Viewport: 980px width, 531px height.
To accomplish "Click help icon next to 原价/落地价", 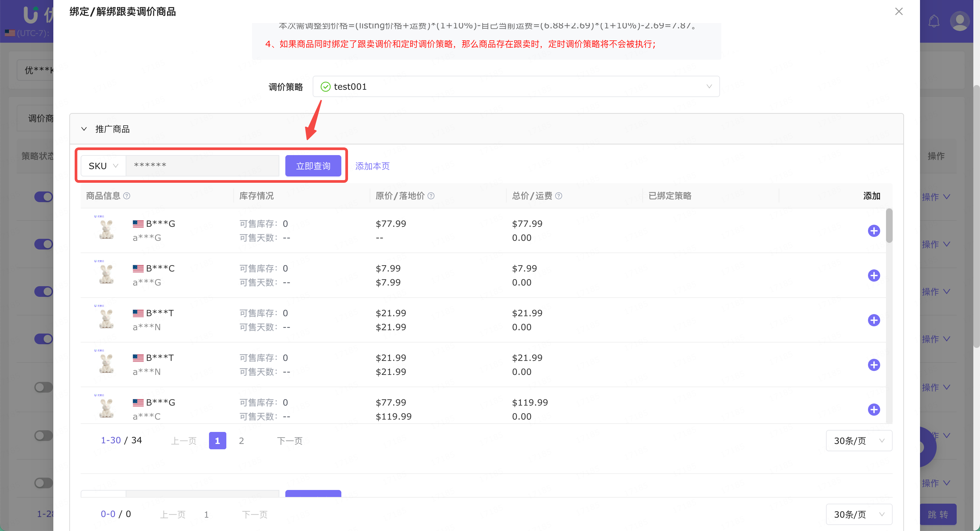I will click(431, 196).
